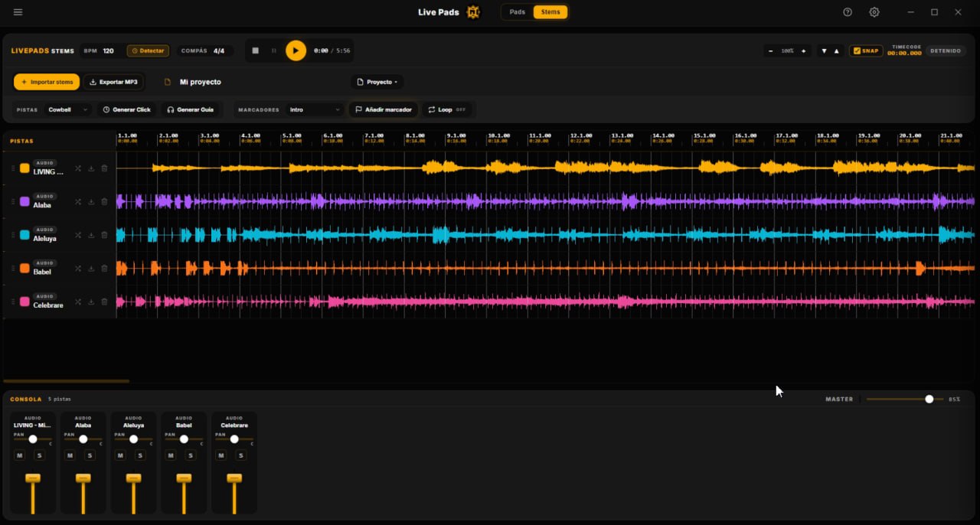The image size is (980, 525).
Task: Shuffle icon on Alaba track
Action: [78, 201]
